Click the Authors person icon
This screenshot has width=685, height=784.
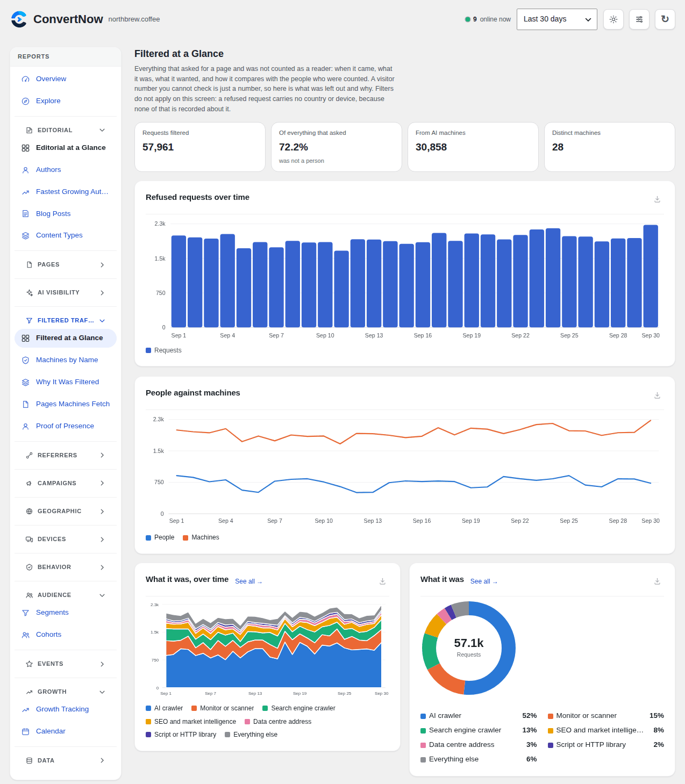tap(25, 170)
